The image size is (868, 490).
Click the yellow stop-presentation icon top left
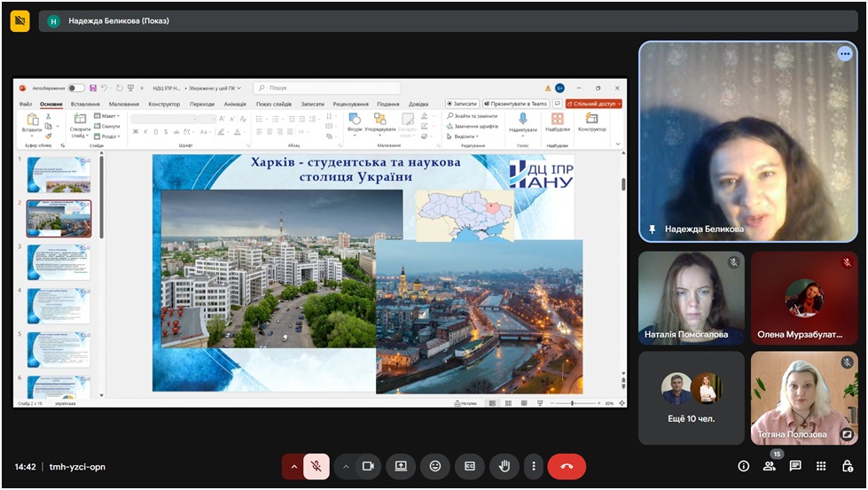(20, 21)
